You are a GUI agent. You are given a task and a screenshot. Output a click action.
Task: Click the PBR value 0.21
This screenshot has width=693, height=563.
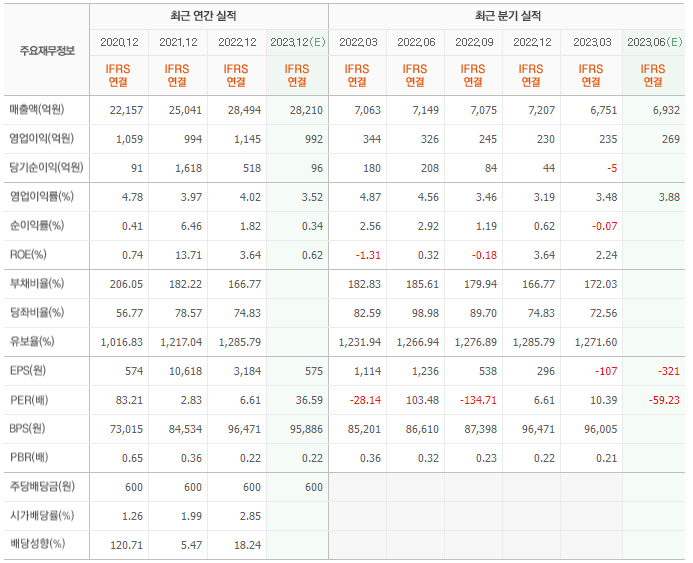click(x=607, y=458)
